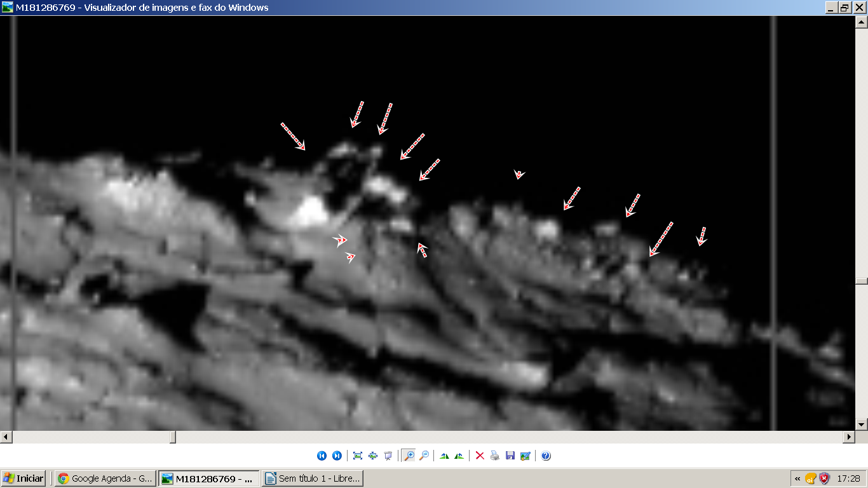The width and height of the screenshot is (868, 488).
Task: Expand hidden system tray icons
Action: [797, 478]
